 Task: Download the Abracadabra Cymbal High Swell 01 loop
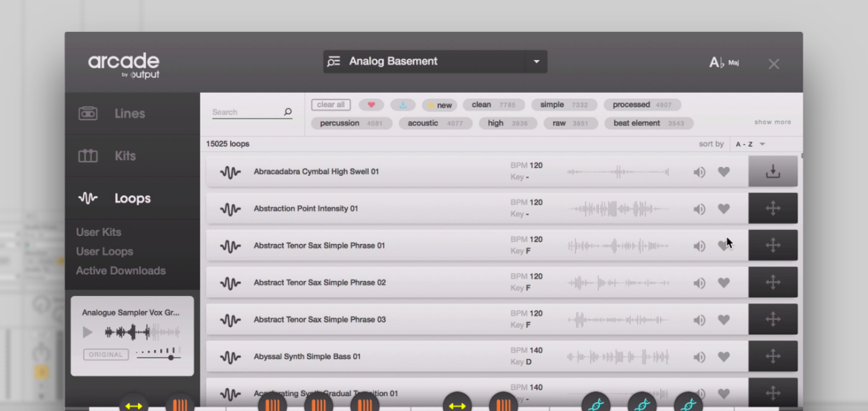click(773, 171)
